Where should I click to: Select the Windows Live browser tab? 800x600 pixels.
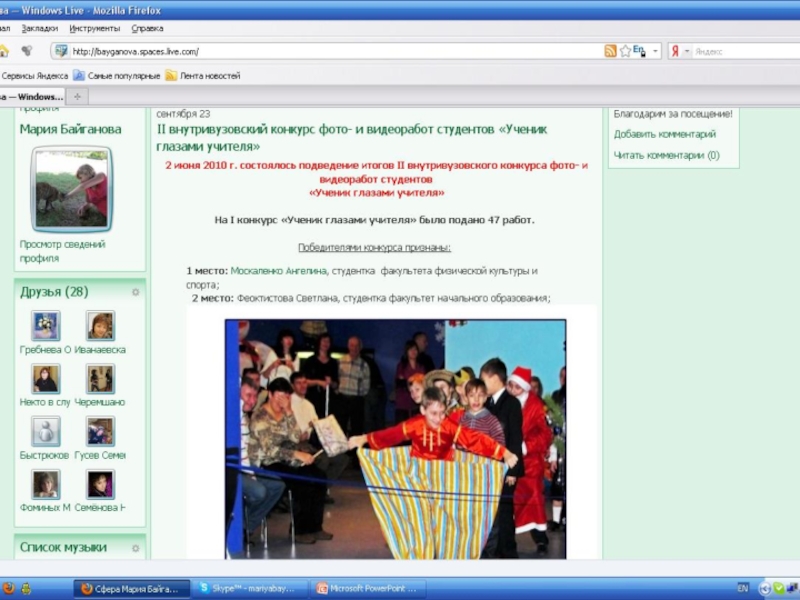click(32, 96)
